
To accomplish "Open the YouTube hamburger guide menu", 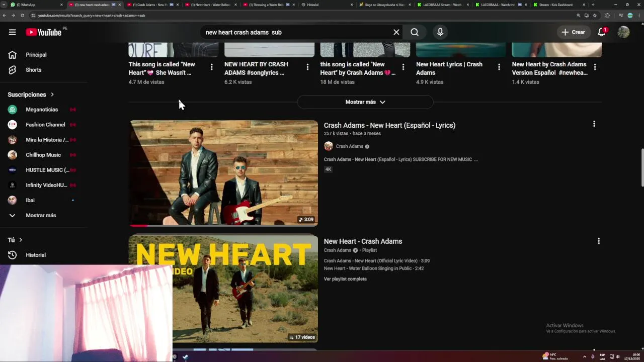I will point(12,32).
